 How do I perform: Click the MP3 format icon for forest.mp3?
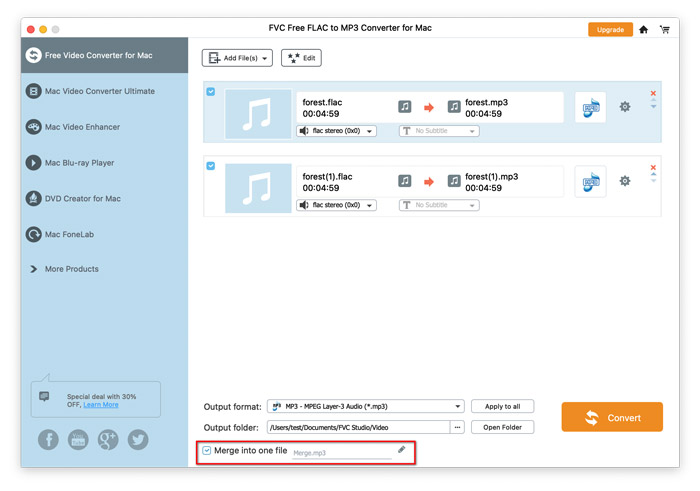591,108
